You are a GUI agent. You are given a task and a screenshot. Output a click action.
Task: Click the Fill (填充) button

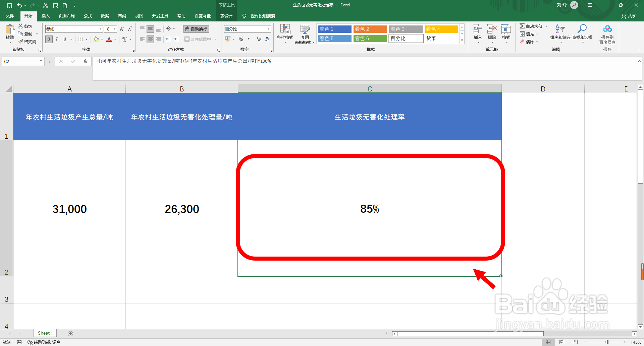[529, 34]
